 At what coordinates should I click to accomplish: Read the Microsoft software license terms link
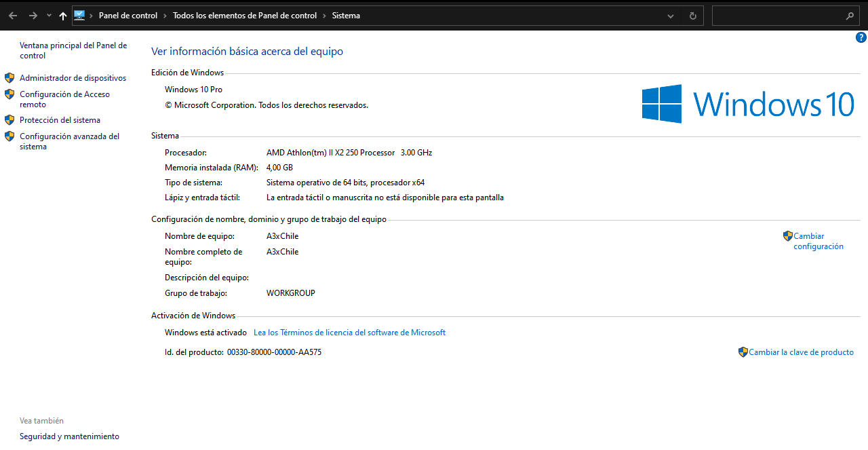[349, 333]
